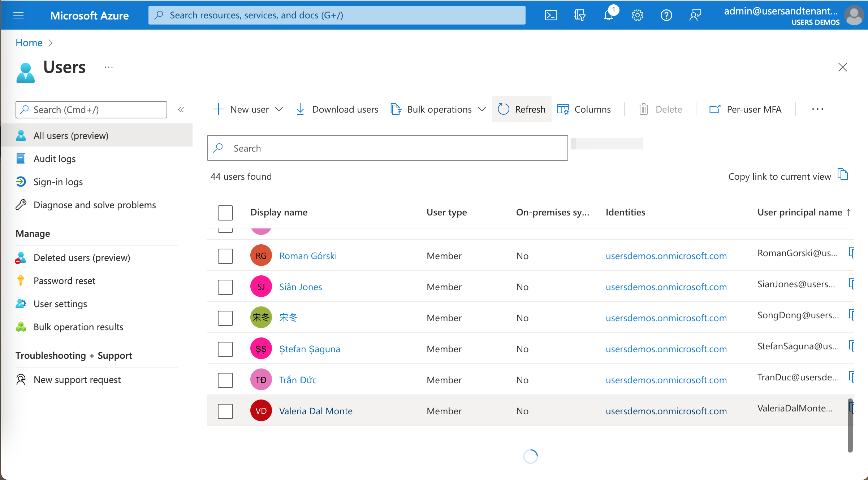
Task: Click the Users page more options ellipsis
Action: (109, 67)
